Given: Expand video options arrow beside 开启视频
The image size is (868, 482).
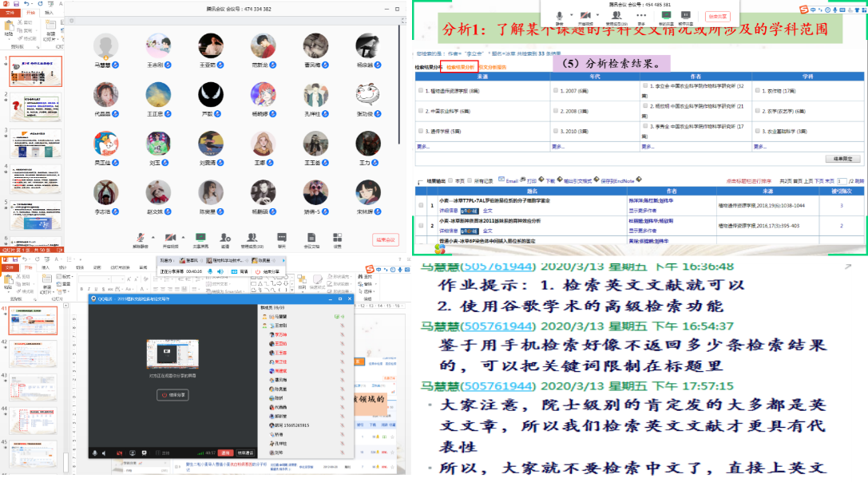Looking at the screenshot, I should 183,236.
